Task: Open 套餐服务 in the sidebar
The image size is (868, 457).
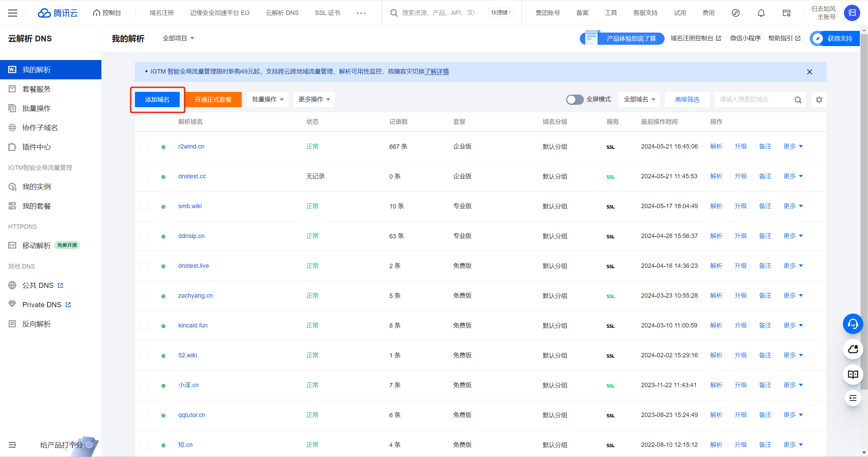Action: 36,89
